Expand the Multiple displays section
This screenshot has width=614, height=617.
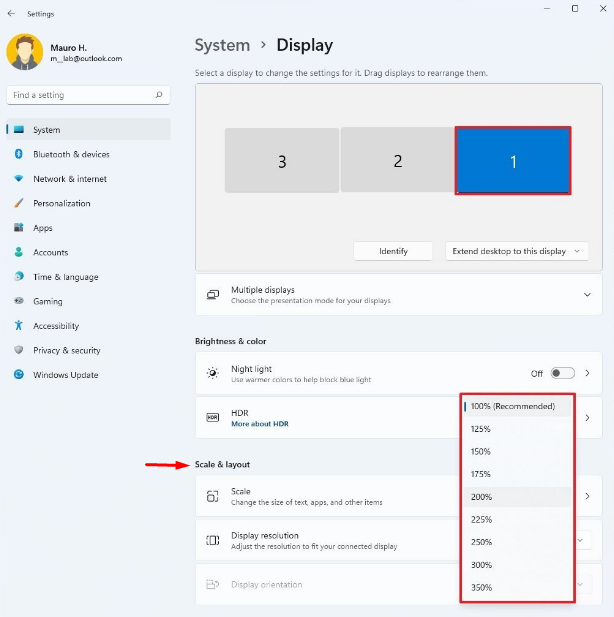pyautogui.click(x=587, y=295)
